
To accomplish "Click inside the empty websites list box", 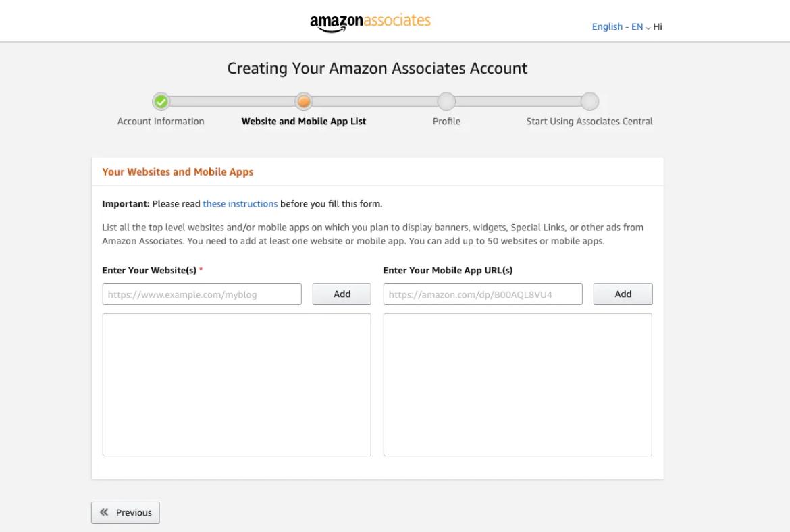I will [x=236, y=384].
